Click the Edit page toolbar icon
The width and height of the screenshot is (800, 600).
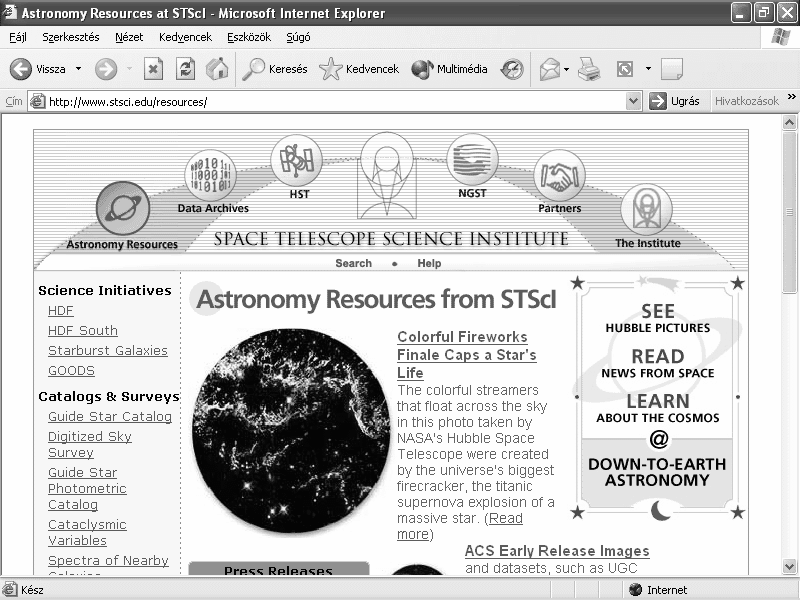(x=625, y=69)
